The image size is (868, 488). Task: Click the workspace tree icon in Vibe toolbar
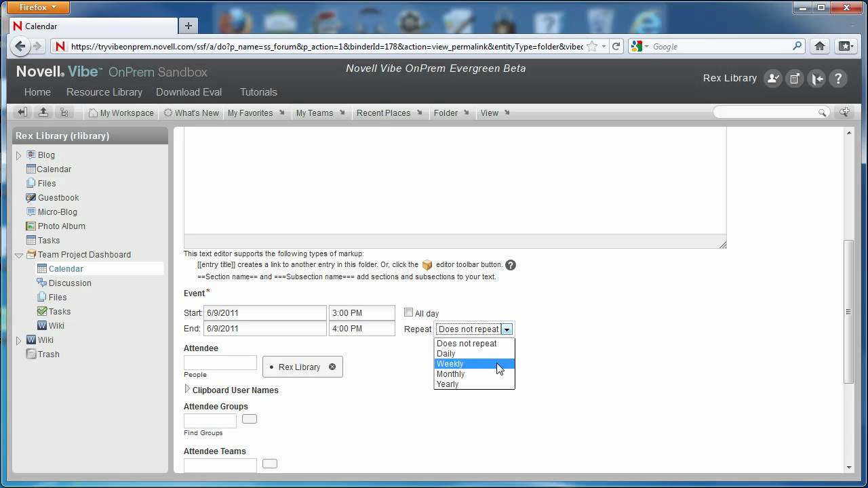coord(64,113)
